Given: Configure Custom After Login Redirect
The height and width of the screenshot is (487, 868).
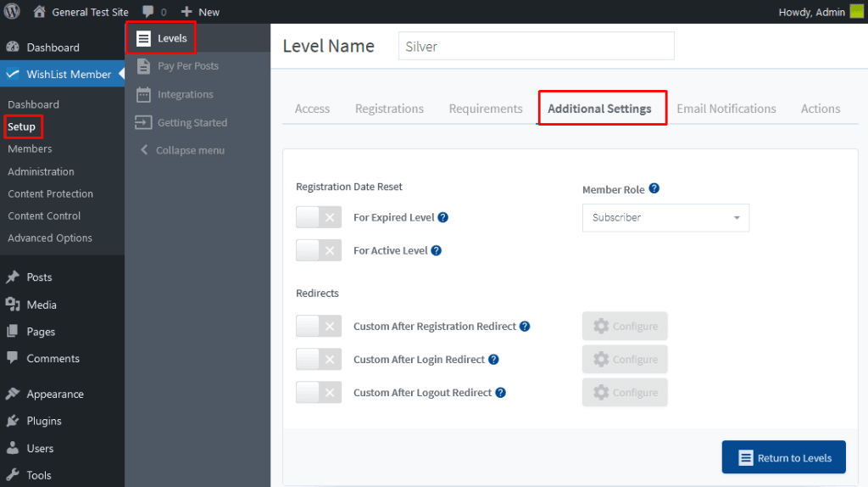Looking at the screenshot, I should [625, 360].
